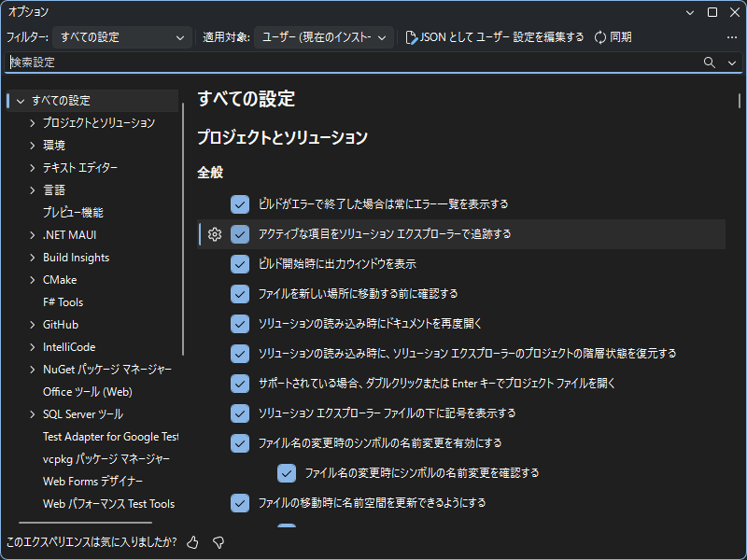Viewport: 747px width, 560px height.
Task: Click the 全般 section heading
Action: pyautogui.click(x=210, y=173)
